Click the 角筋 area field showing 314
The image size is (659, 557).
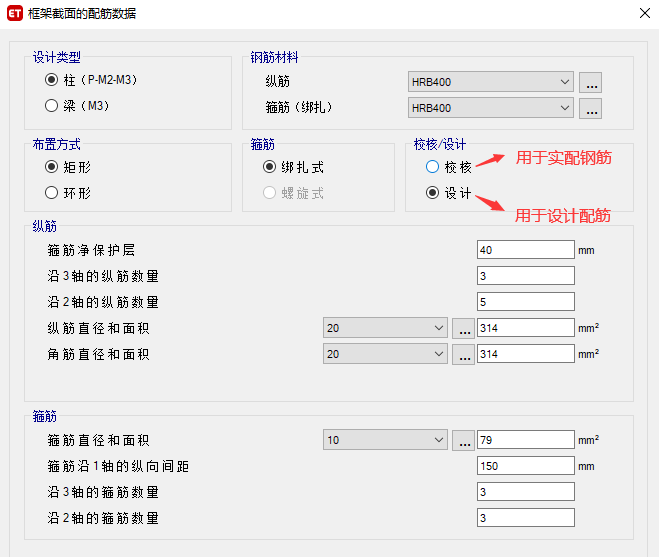pyautogui.click(x=526, y=354)
